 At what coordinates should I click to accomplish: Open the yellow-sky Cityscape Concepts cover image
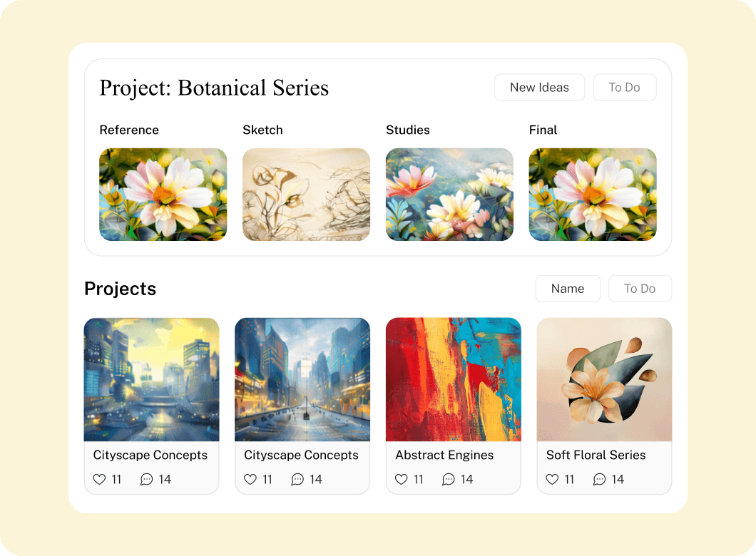coord(151,379)
